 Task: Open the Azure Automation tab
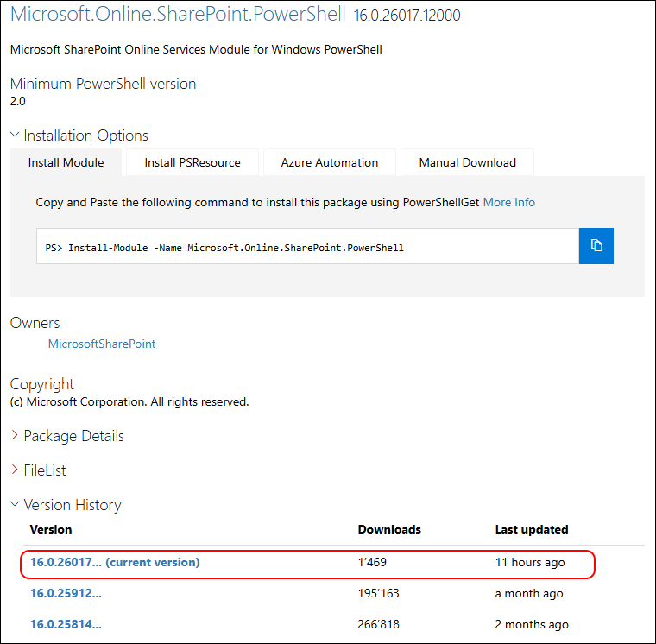tap(329, 162)
